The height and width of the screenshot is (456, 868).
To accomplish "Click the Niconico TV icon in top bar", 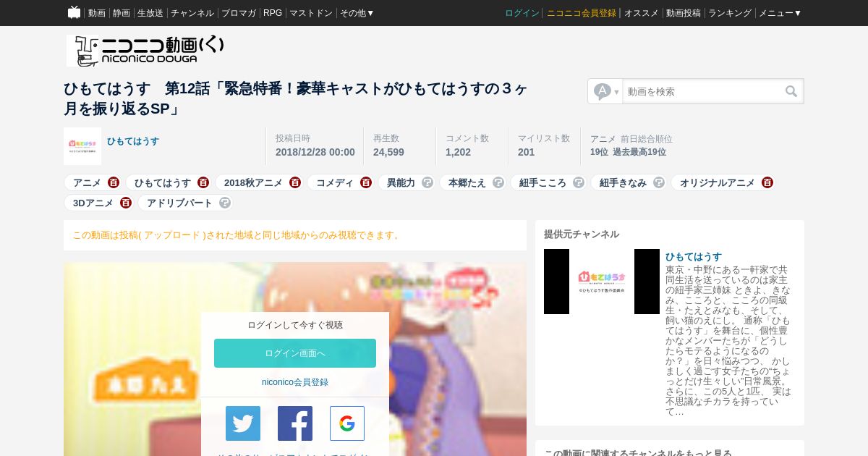I will pyautogui.click(x=74, y=12).
